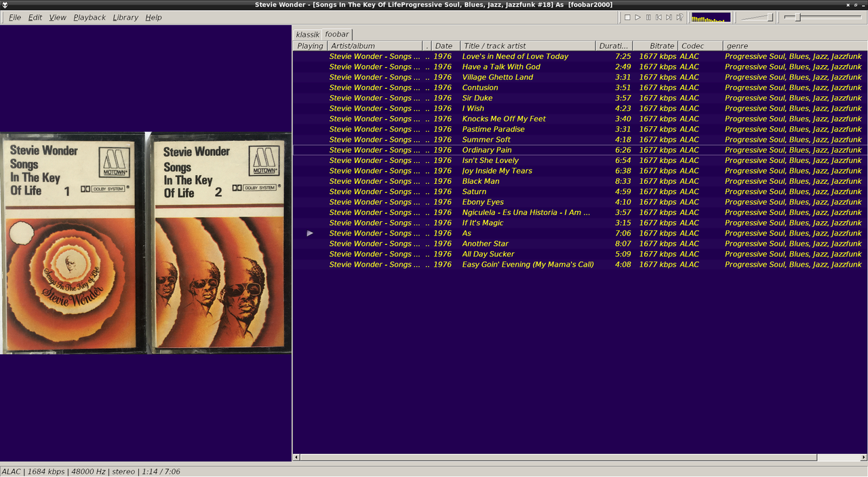Click the 8:07 duration of Another Star
Image resolution: width=868 pixels, height=477 pixels.
[x=623, y=244]
